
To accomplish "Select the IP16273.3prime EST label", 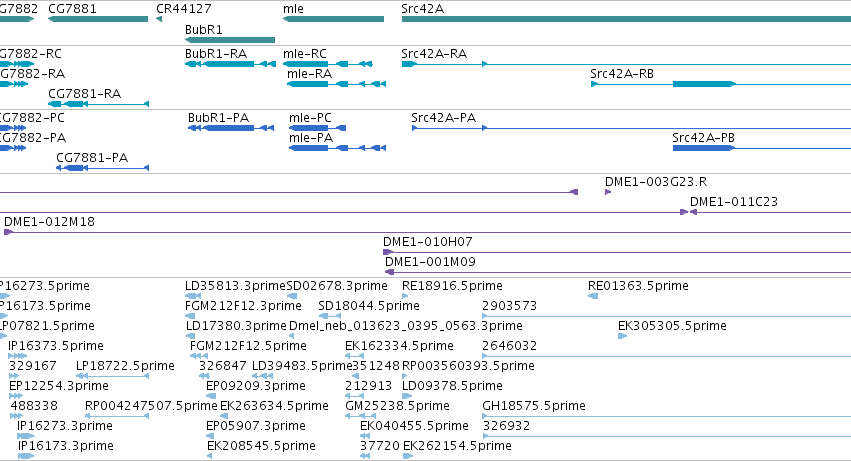I will coord(65,427).
